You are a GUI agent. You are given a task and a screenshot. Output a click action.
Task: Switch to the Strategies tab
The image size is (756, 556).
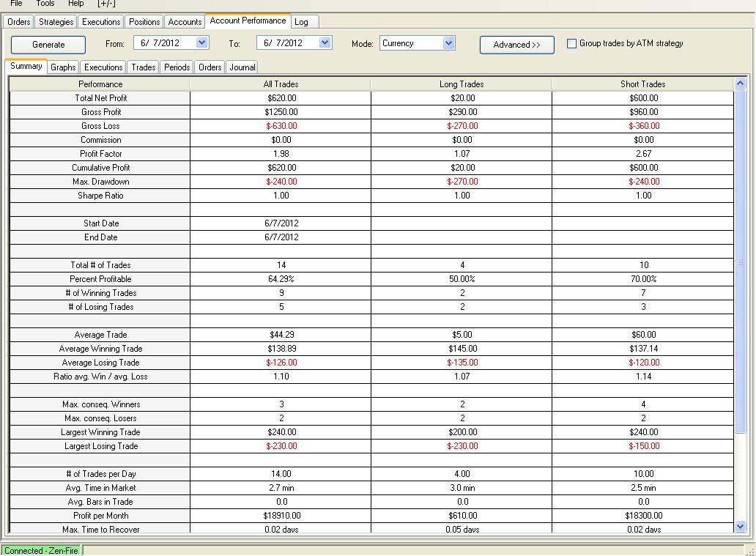[56, 22]
